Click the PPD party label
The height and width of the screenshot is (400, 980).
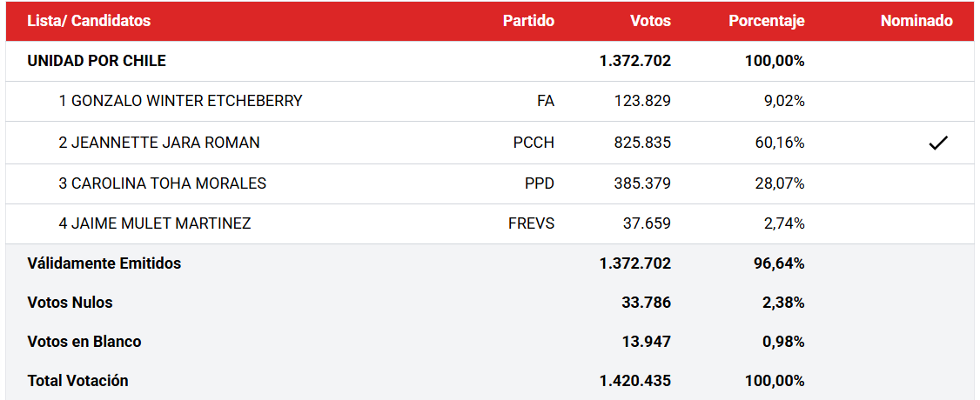[x=540, y=183]
